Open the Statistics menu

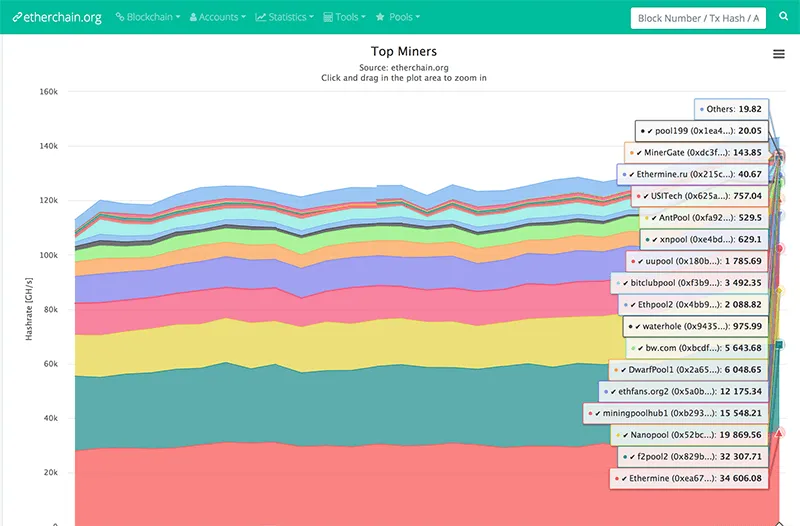284,17
